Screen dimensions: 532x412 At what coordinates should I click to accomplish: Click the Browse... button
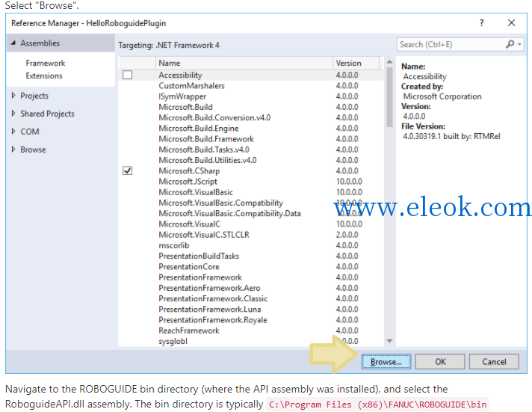coord(386,362)
